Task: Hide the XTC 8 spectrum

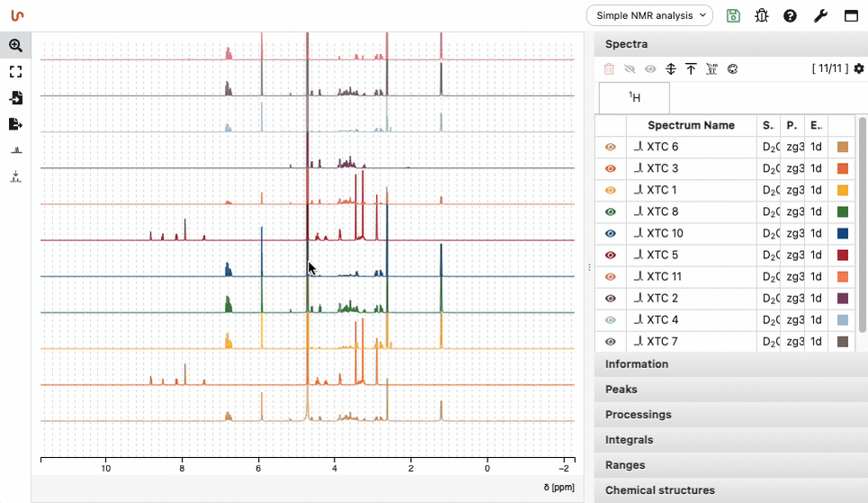Action: [611, 211]
